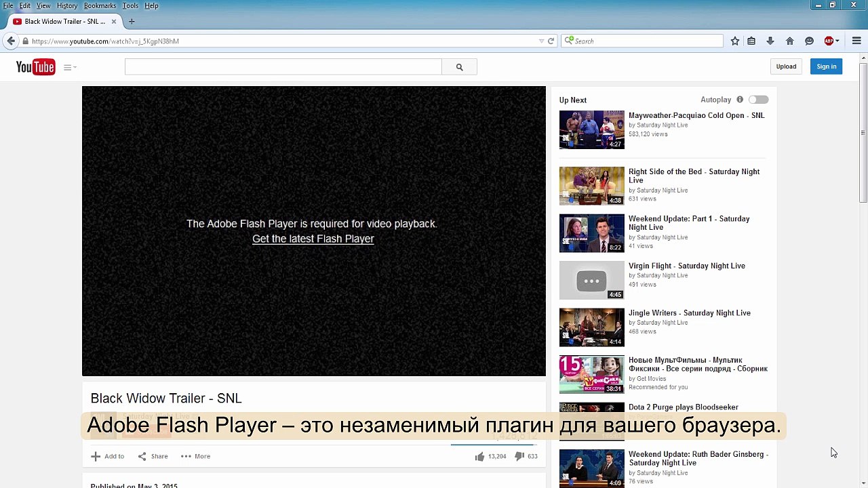
Task: Open the Tools menu
Action: click(130, 5)
